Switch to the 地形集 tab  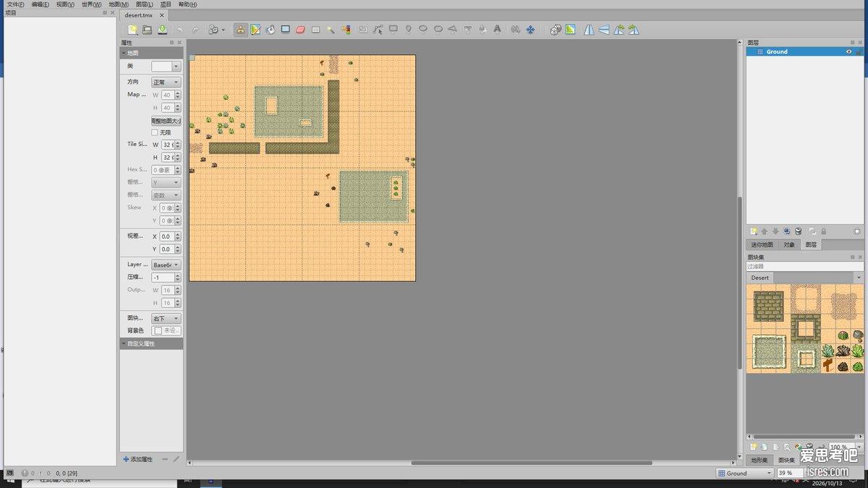[759, 460]
